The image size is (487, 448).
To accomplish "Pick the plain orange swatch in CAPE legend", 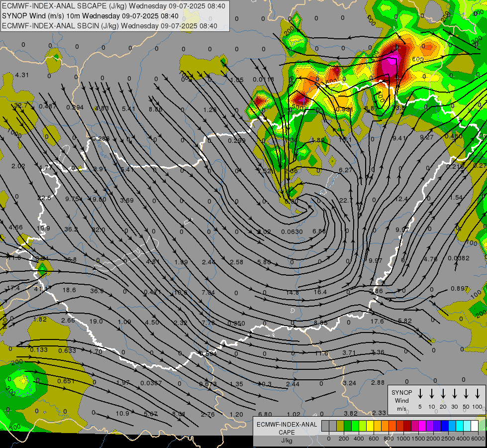I will click(385, 426).
